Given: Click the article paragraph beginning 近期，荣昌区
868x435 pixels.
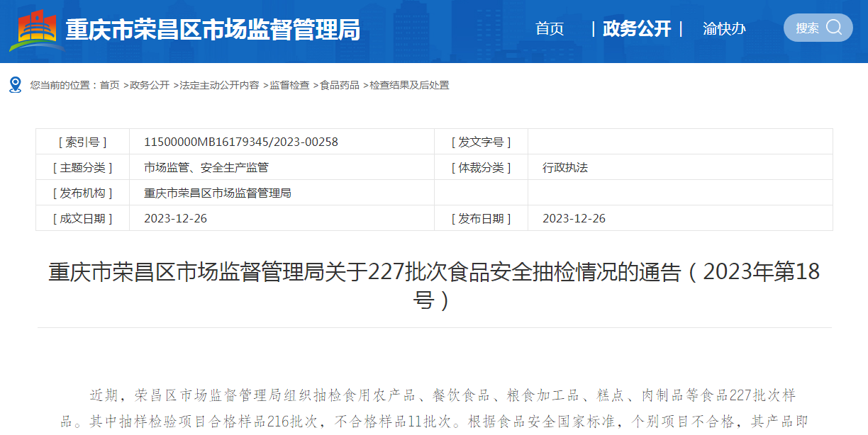Looking at the screenshot, I should point(434,409).
